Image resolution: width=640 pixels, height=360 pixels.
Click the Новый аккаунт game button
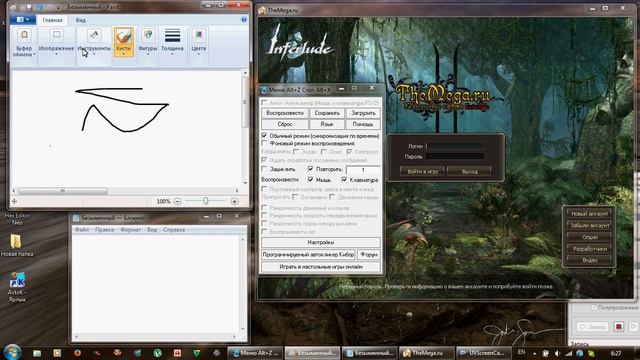[589, 213]
